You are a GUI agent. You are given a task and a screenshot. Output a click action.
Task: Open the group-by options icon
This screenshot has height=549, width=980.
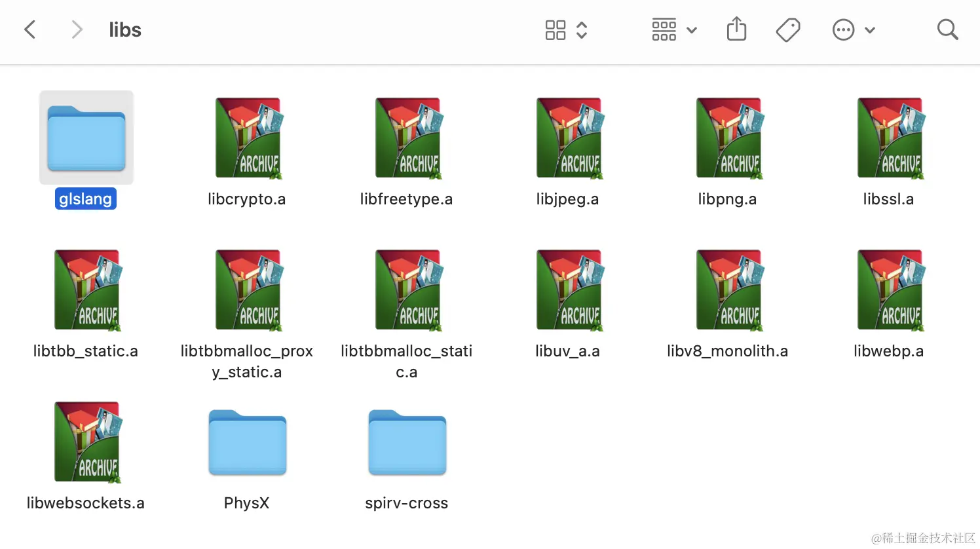664,30
